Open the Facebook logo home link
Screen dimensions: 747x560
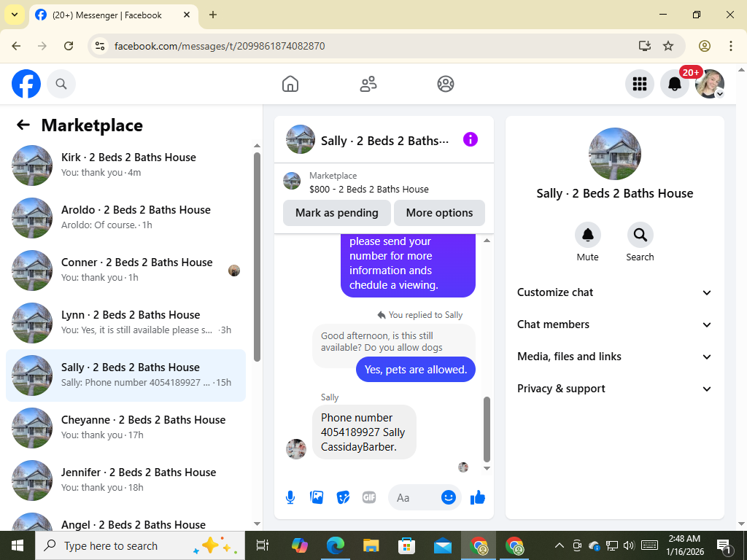point(26,84)
